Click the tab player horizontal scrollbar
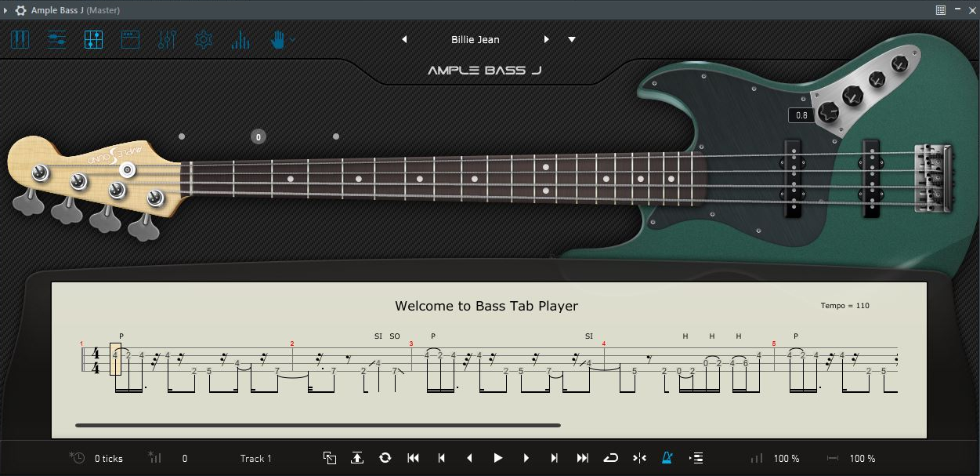980x476 pixels. point(318,425)
